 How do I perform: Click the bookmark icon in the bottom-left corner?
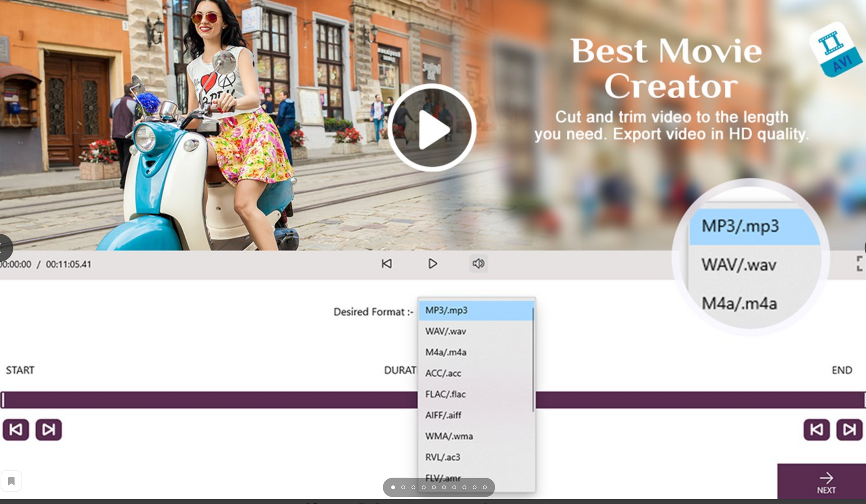11,481
